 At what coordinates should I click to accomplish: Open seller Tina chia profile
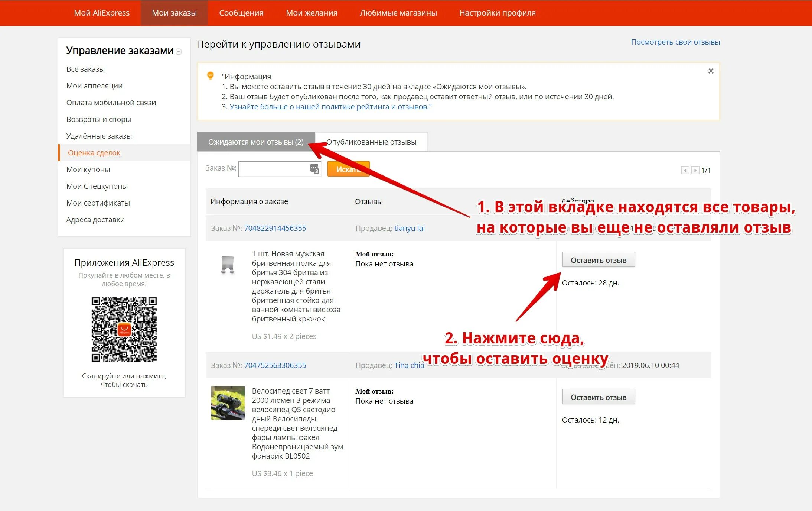(x=409, y=365)
